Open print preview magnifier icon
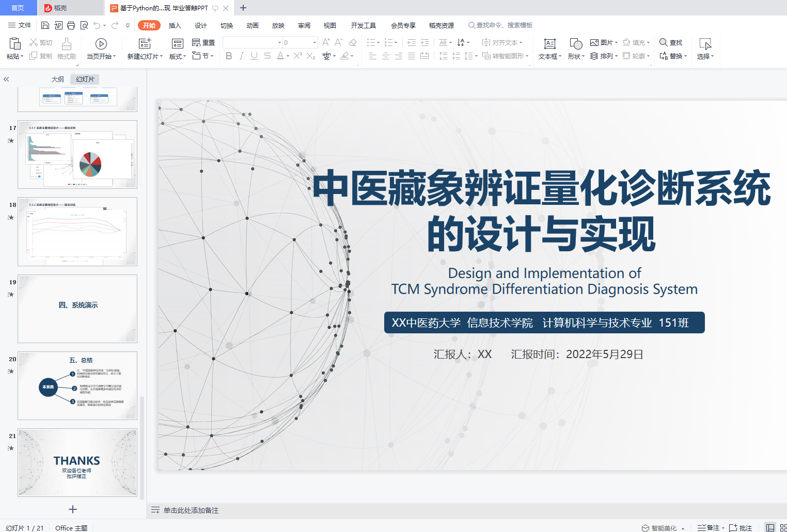Viewport: 787px width, 532px height. 84,25
